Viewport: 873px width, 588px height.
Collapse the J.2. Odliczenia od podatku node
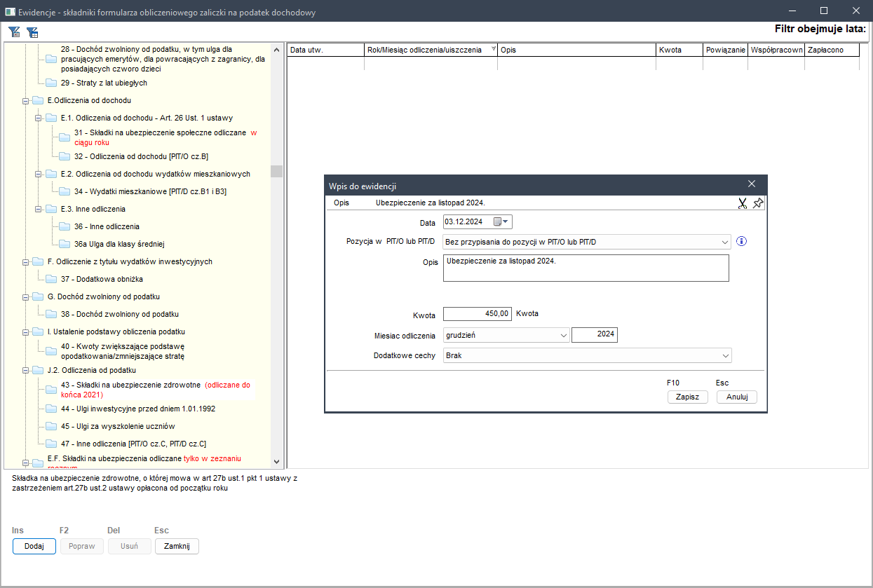[x=26, y=371]
